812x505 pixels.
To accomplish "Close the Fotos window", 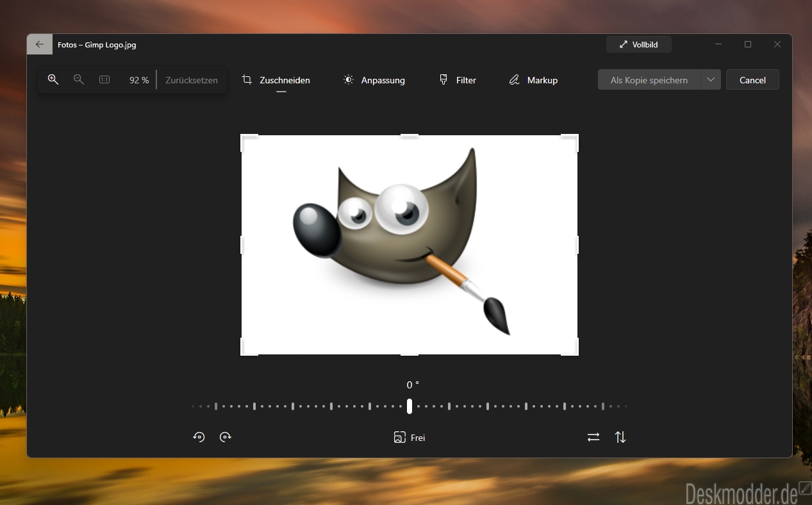I will pos(777,44).
